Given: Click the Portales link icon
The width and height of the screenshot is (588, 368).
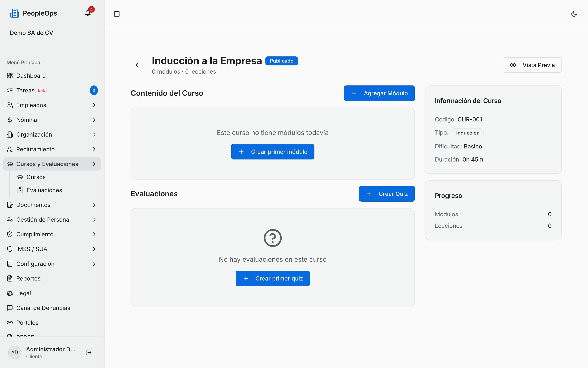Looking at the screenshot, I should click(x=10, y=323).
